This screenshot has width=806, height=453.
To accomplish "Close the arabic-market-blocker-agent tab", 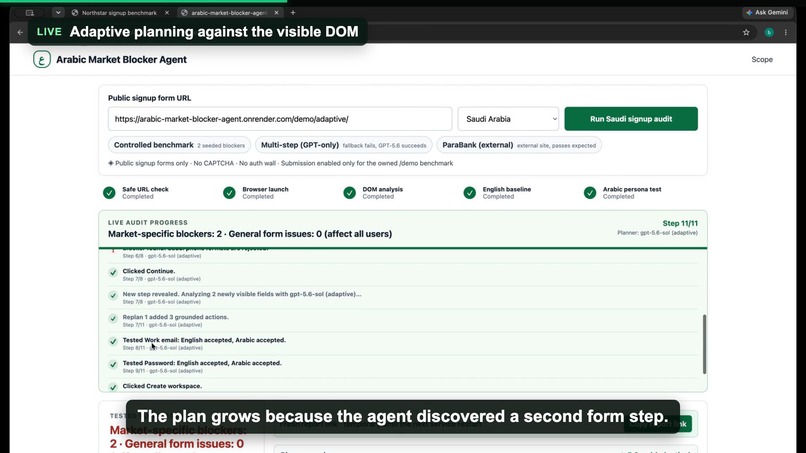I will pyautogui.click(x=277, y=12).
